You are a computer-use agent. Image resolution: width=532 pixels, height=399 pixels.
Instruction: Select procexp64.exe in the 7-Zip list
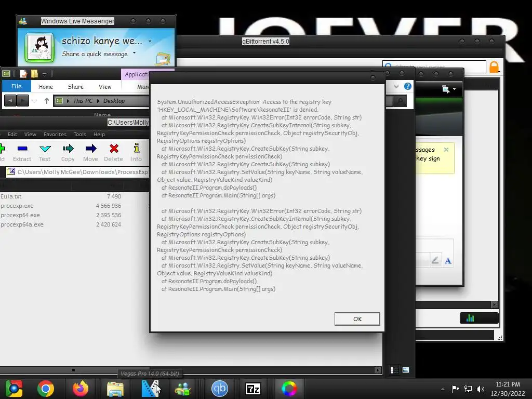[20, 215]
